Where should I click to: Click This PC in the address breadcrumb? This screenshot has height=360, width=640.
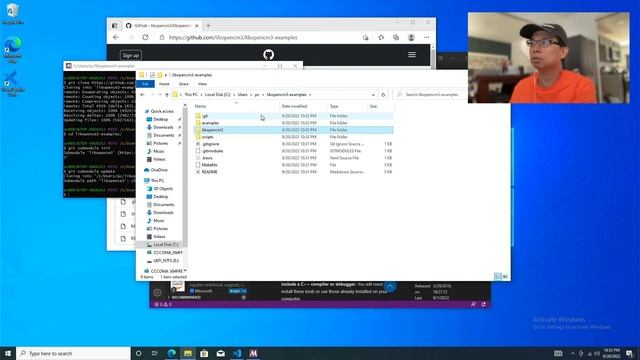(191, 95)
